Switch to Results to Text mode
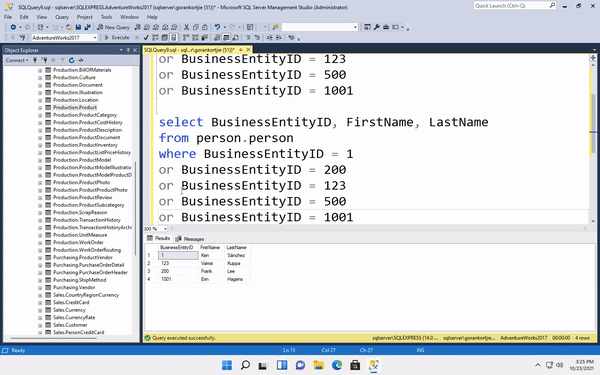This screenshot has width=600, height=375. click(217, 38)
